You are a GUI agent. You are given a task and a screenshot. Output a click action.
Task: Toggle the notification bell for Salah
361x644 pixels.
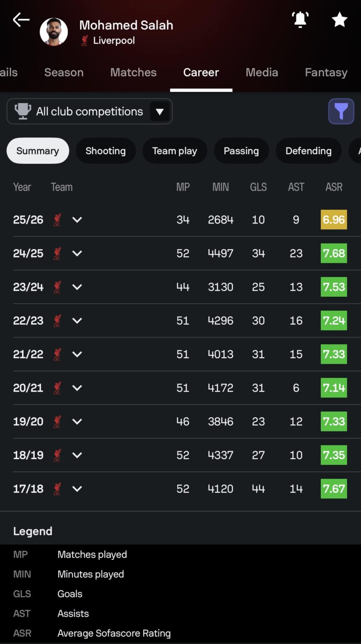tap(300, 20)
